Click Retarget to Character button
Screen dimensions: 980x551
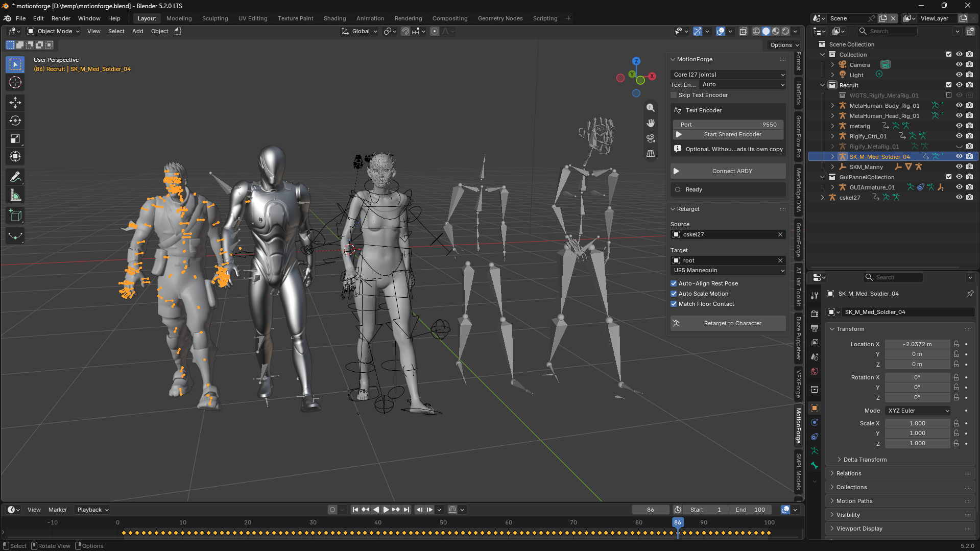tap(728, 323)
